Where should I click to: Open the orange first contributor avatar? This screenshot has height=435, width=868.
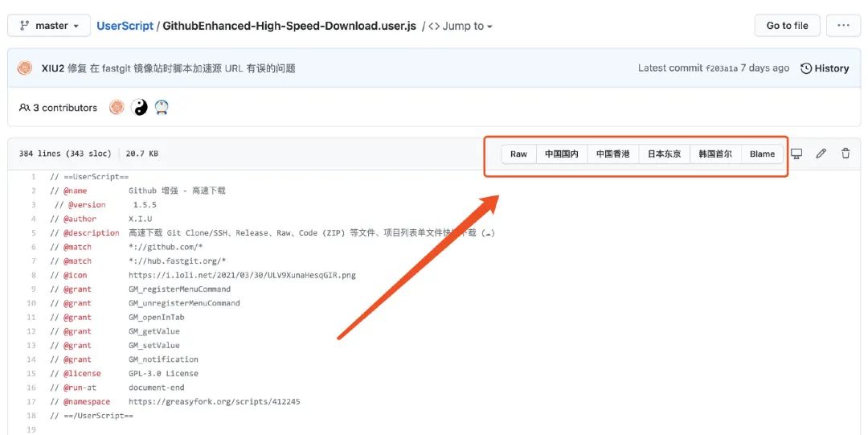[117, 107]
